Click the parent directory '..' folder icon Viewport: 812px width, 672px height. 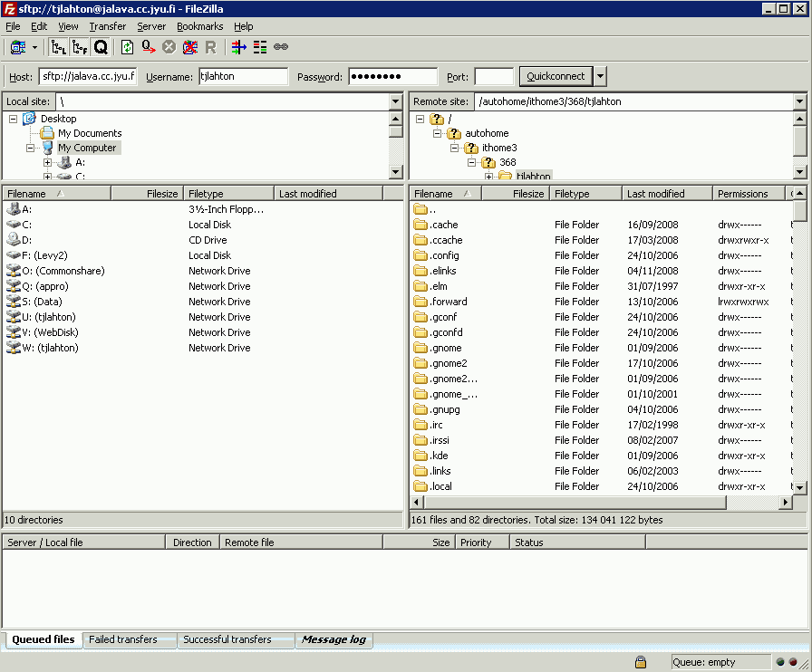point(420,209)
